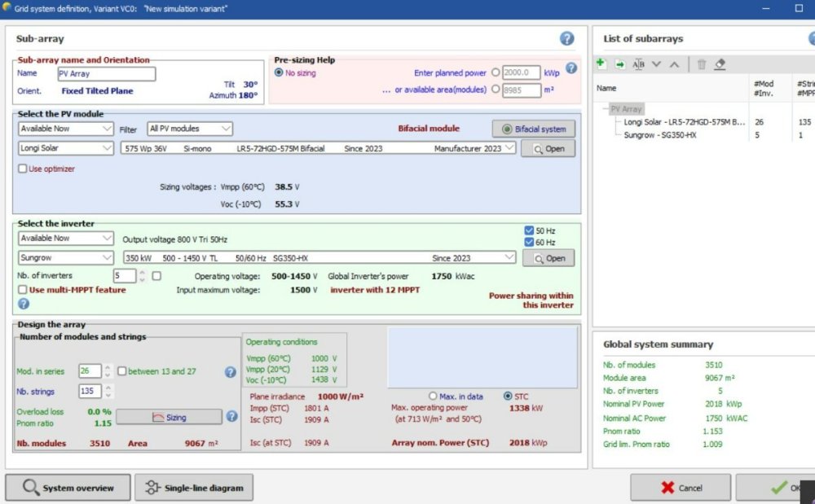815x504 pixels.
Task: Add a new subarray with the green plus icon
Action: (601, 64)
